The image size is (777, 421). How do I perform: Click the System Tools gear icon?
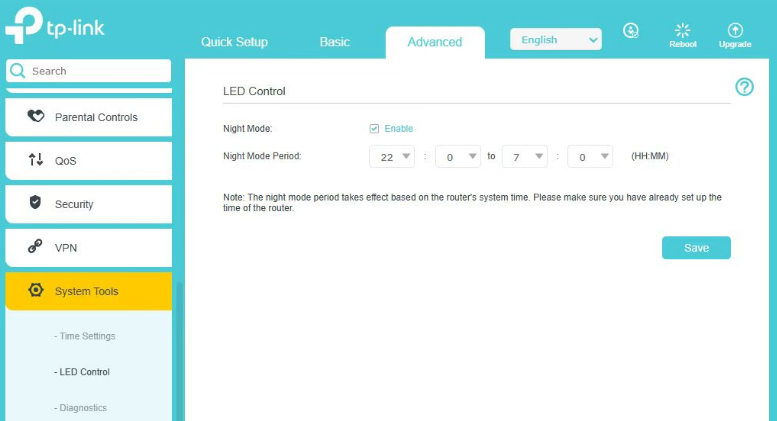click(x=36, y=290)
